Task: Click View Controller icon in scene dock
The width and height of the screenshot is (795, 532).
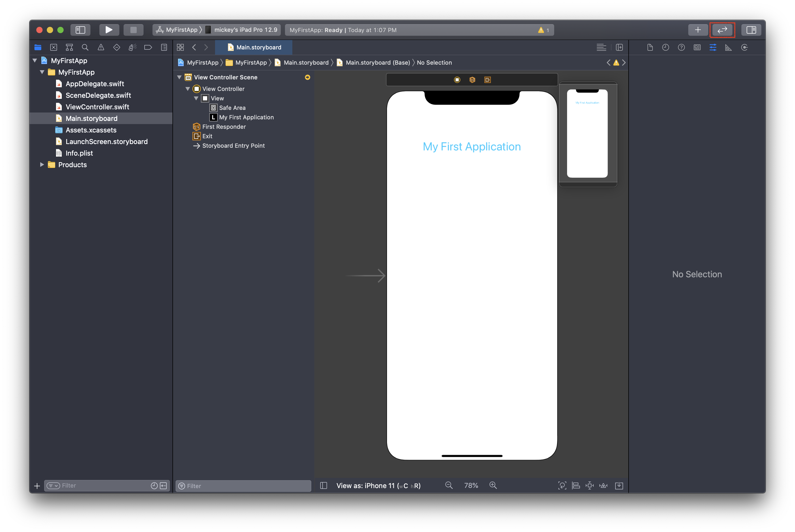Action: click(x=457, y=80)
